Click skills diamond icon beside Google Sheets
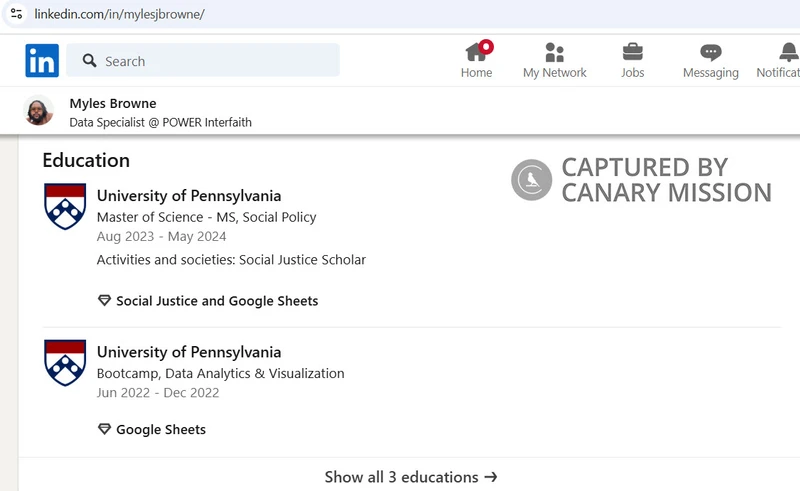This screenshot has width=800, height=491. click(x=104, y=429)
